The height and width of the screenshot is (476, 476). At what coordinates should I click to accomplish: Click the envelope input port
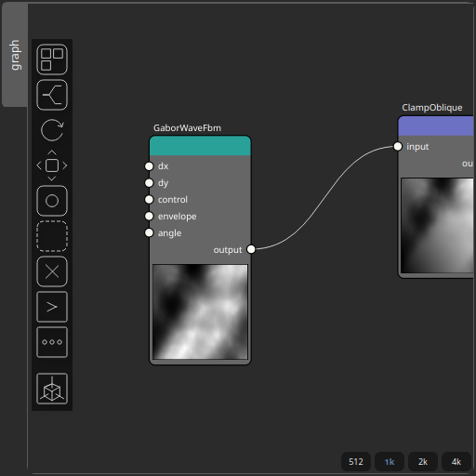[x=149, y=216]
